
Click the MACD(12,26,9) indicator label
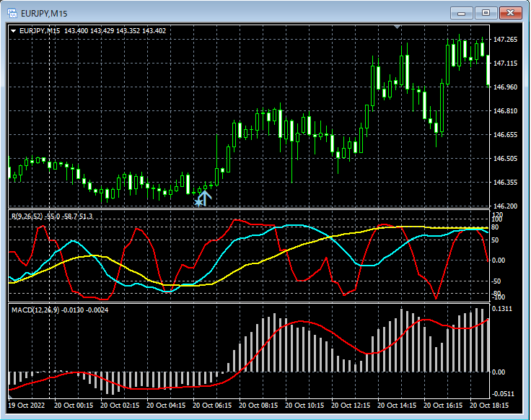click(x=36, y=310)
